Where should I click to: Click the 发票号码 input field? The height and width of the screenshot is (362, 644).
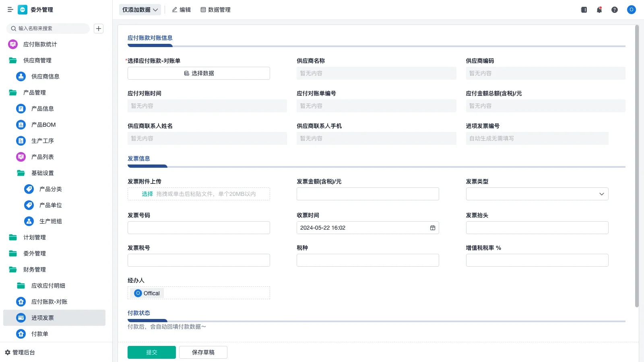[198, 228]
